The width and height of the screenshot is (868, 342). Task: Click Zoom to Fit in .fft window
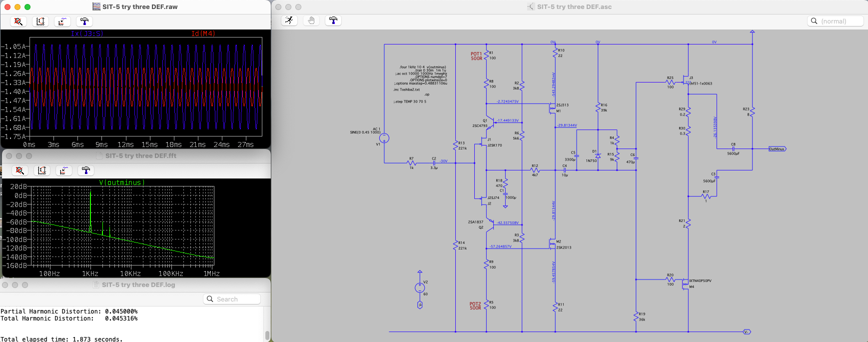(x=20, y=170)
